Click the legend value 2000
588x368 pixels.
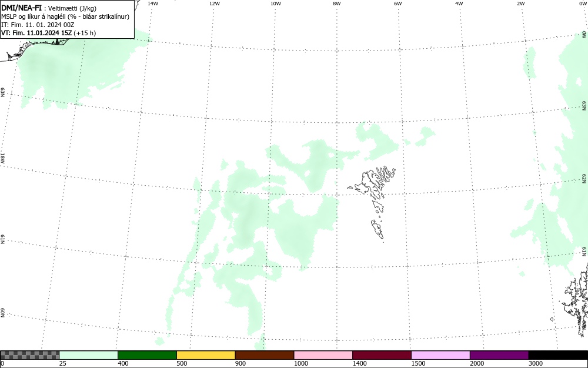477,363
